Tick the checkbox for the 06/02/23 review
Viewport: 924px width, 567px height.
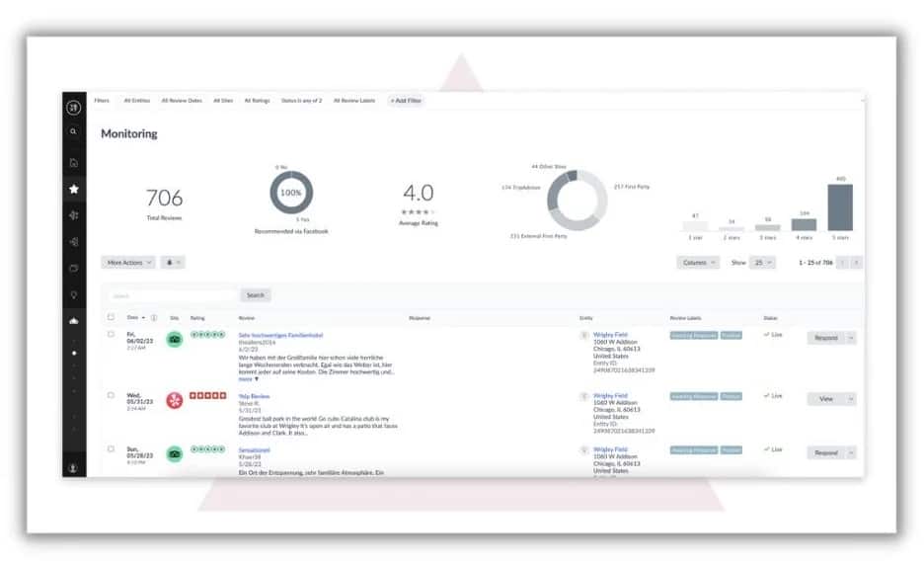pyautogui.click(x=111, y=334)
